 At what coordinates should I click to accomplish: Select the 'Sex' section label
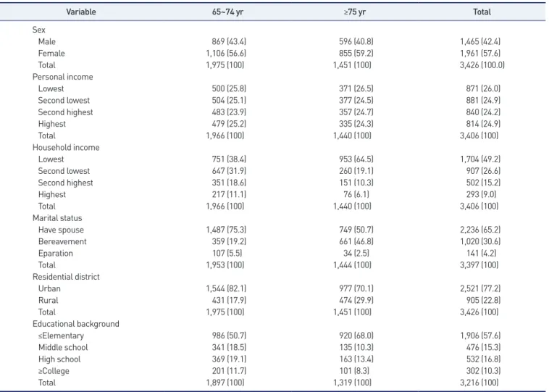pos(39,30)
